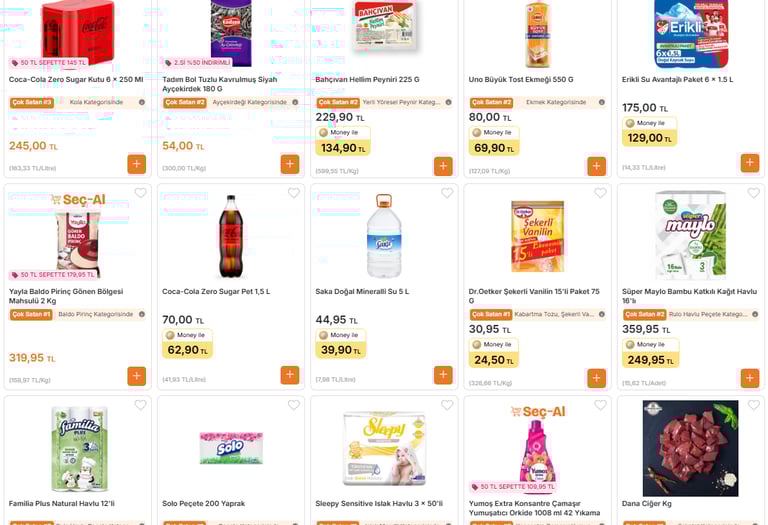Add Saka Doğal Mineralli Su to cart

pyautogui.click(x=443, y=375)
